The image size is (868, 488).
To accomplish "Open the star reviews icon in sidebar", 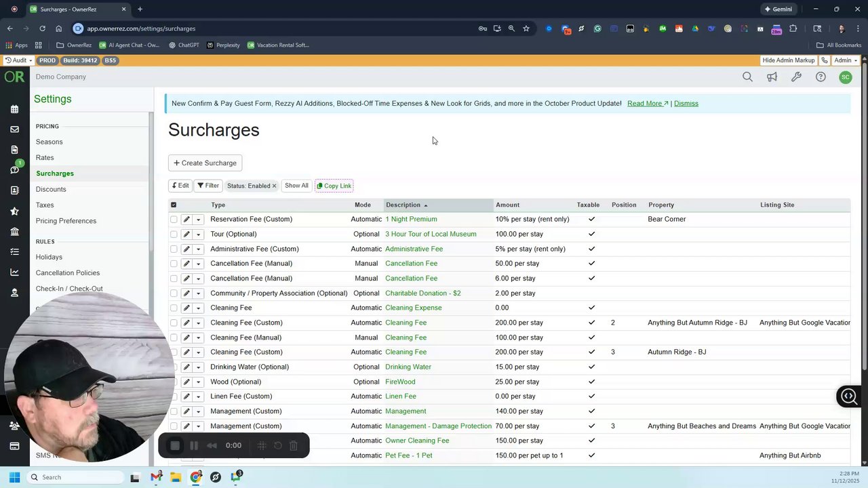I will pos(14,211).
